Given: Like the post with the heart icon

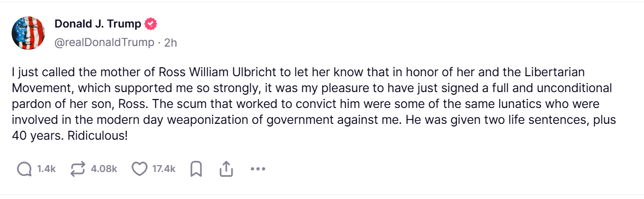Looking at the screenshot, I should click(139, 169).
